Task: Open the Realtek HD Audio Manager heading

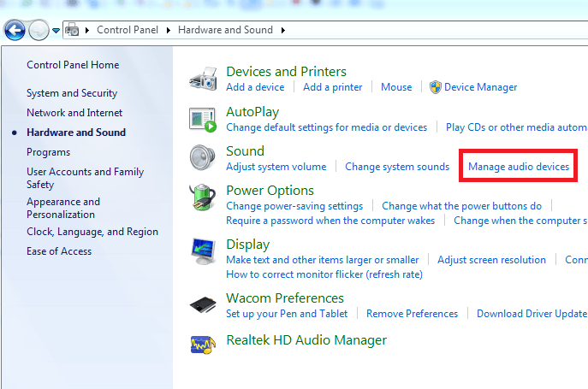Action: coord(306,340)
